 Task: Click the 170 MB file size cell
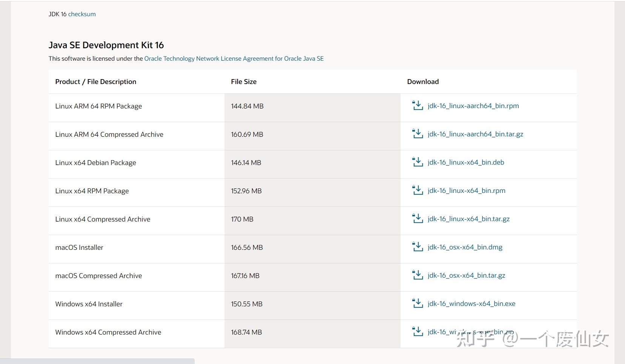click(x=312, y=221)
